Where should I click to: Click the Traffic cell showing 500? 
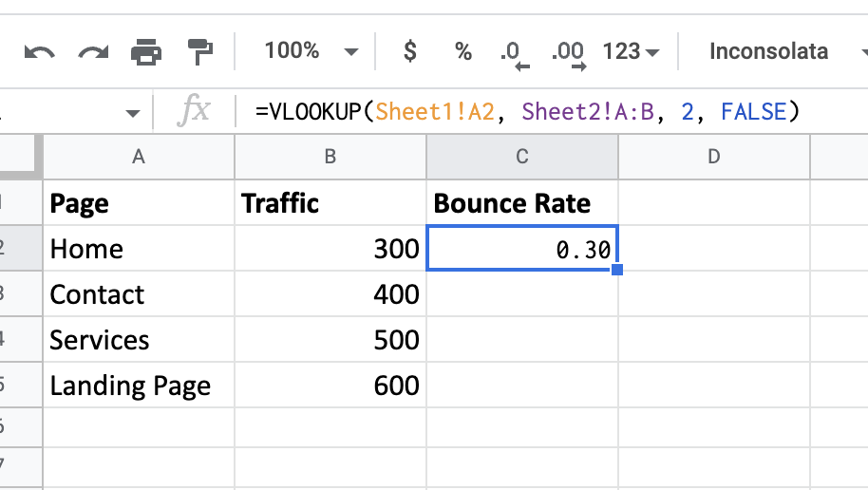coord(330,340)
